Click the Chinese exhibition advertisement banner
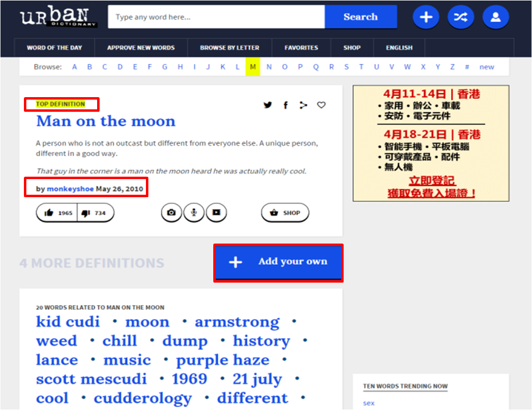This screenshot has height=410, width=532. 431,143
